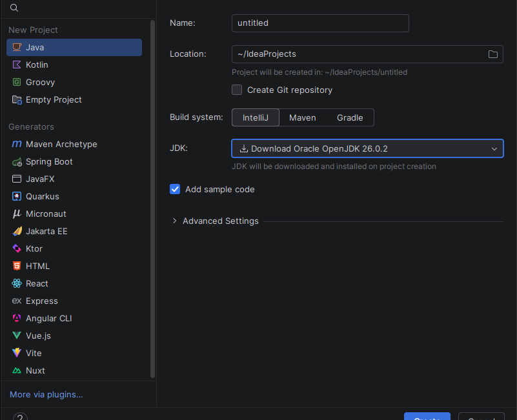Open the JDK dropdown arrow

494,149
